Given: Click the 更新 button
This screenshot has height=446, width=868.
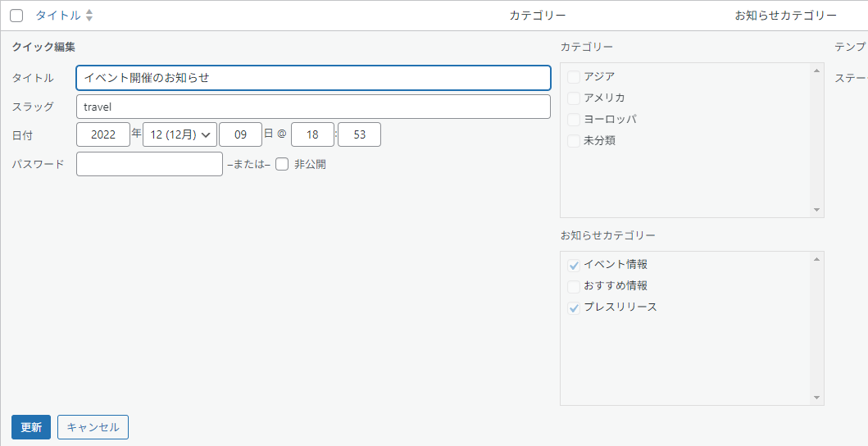Looking at the screenshot, I should pyautogui.click(x=31, y=427).
